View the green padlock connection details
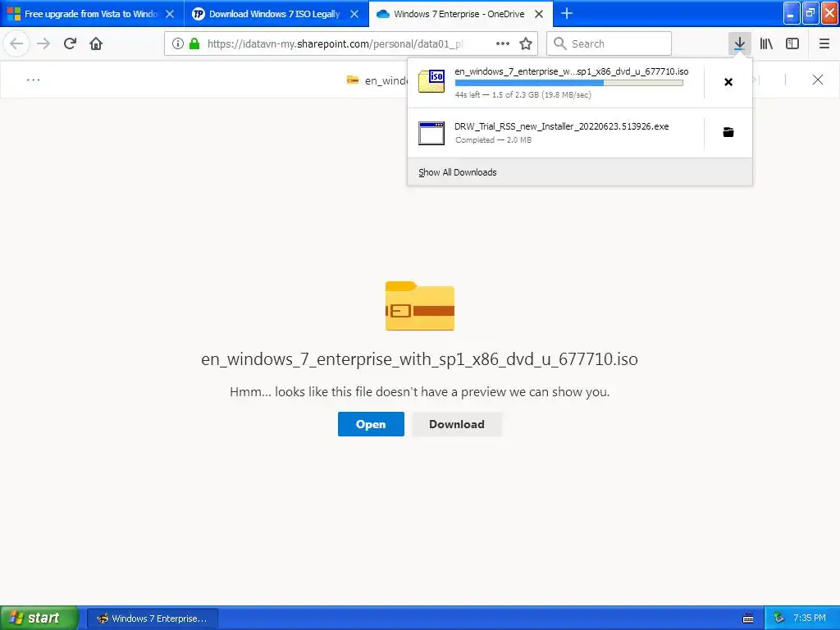The height and width of the screenshot is (630, 840). pyautogui.click(x=194, y=43)
